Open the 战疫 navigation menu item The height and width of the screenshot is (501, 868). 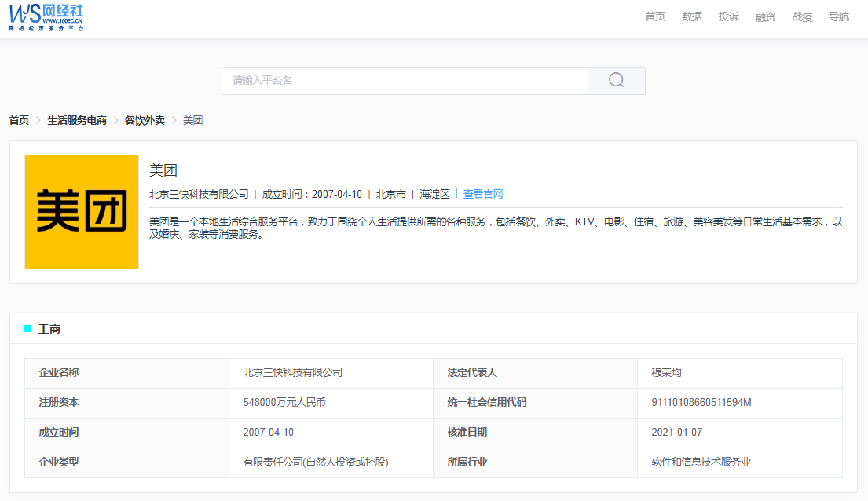tap(802, 16)
